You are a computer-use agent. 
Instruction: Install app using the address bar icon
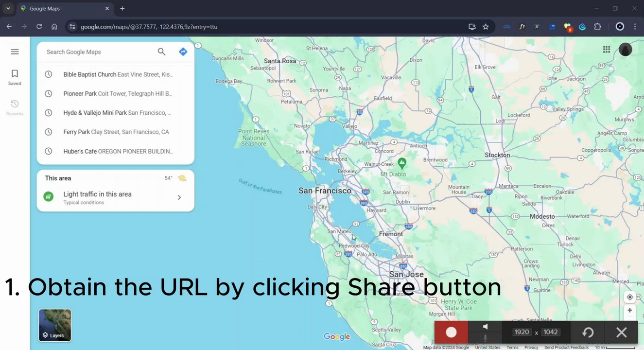[472, 27]
